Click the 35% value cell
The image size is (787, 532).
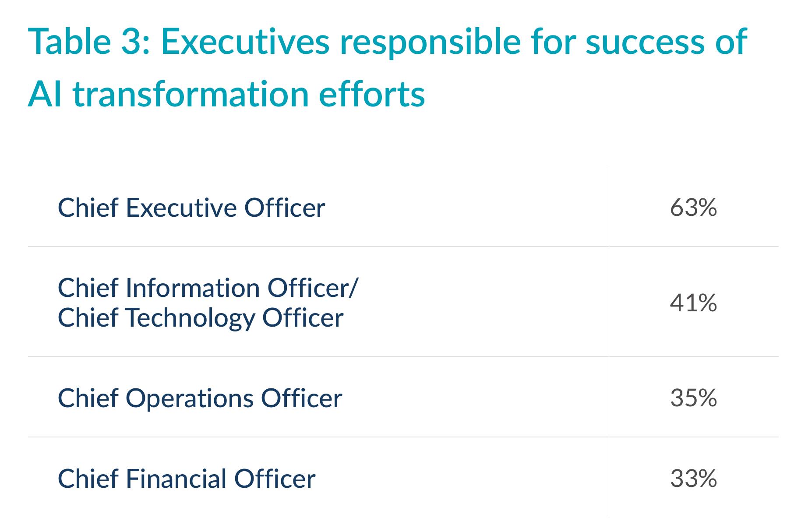pos(693,398)
